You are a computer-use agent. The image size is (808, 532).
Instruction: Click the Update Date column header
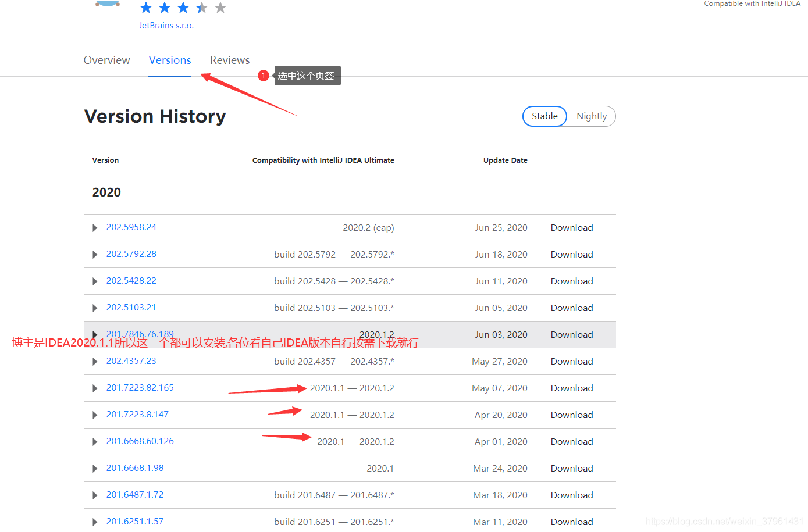(x=506, y=160)
